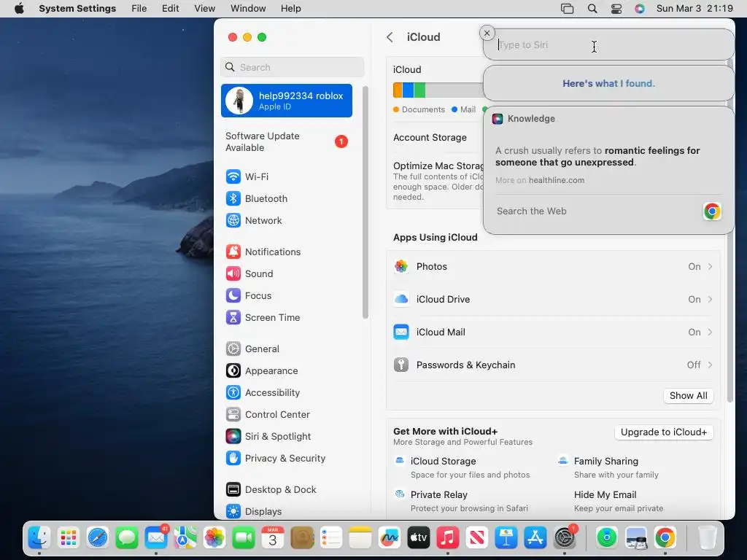Open App Store from the dock
The width and height of the screenshot is (747, 560).
535,538
